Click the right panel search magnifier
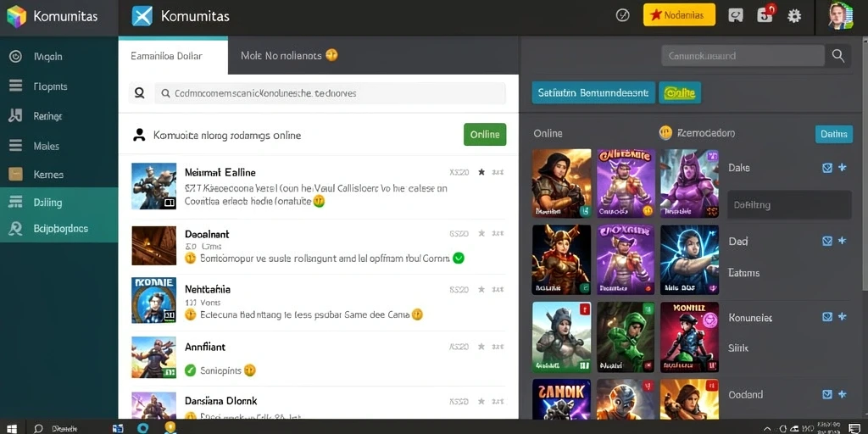The image size is (868, 434). (838, 56)
